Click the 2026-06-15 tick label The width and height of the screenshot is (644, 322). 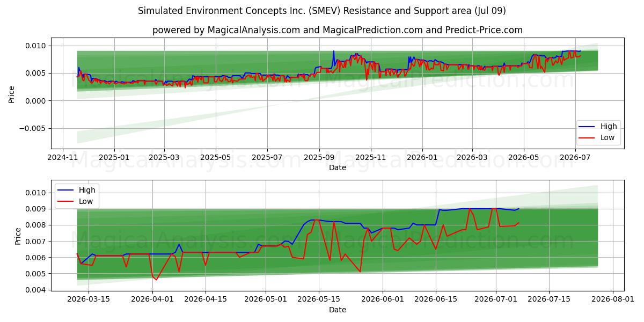coord(436,299)
